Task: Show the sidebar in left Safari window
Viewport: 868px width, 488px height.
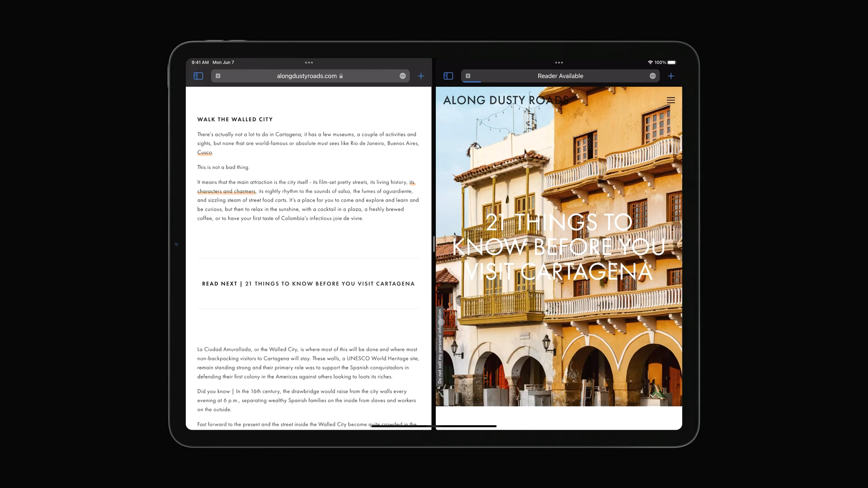Action: tap(198, 76)
